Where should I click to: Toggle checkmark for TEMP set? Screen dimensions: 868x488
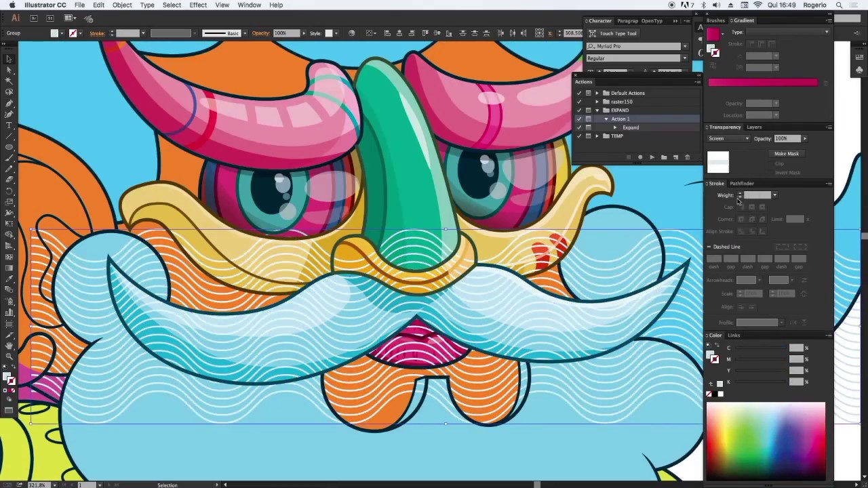[579, 136]
